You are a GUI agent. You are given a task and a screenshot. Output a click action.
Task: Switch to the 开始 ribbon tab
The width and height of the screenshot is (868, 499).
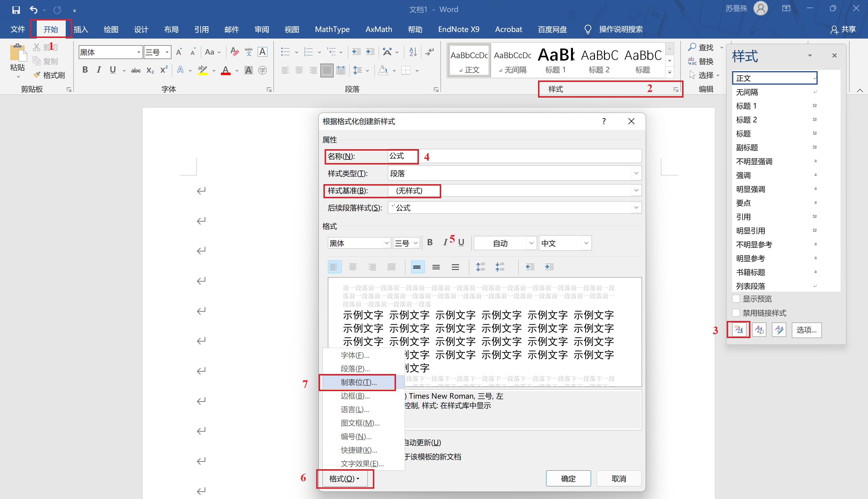51,30
